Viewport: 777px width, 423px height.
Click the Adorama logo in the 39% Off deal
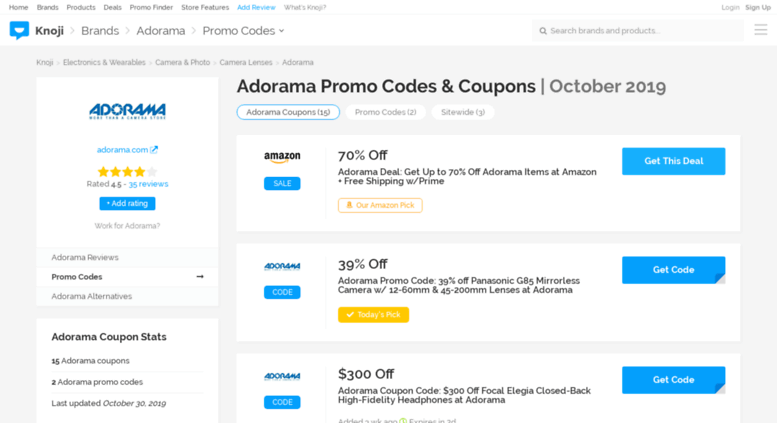282,266
